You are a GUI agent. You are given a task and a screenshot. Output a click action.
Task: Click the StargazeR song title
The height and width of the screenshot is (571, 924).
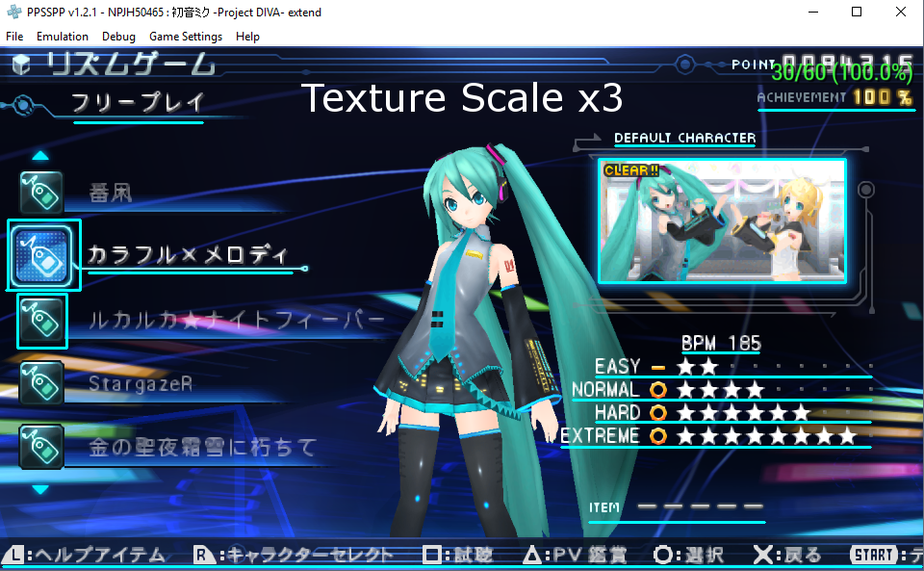tap(141, 384)
